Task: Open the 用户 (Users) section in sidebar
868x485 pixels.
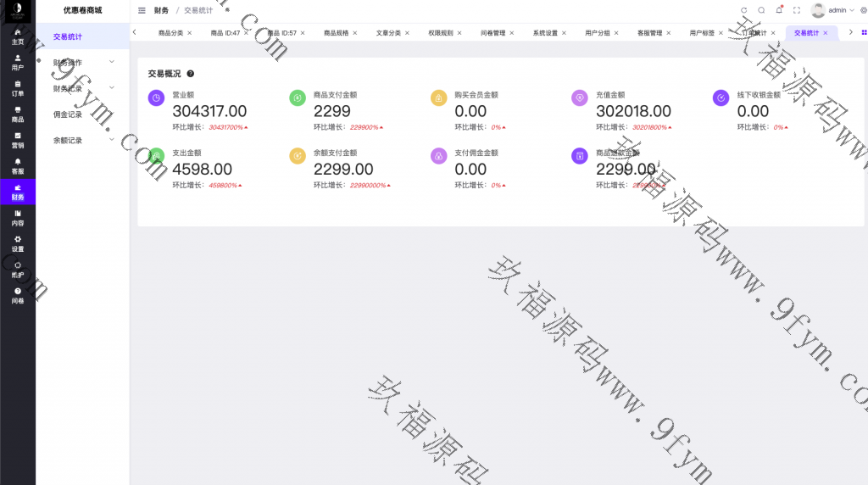Action: (x=17, y=62)
